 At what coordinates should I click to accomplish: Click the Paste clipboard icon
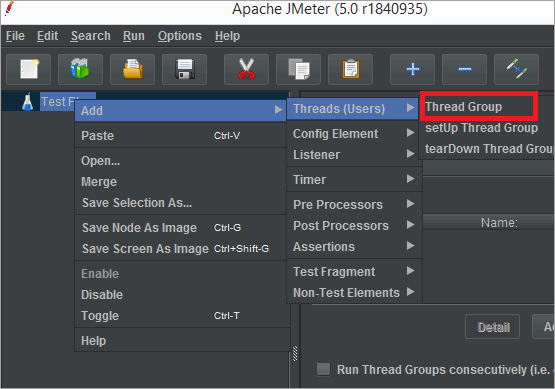[350, 69]
